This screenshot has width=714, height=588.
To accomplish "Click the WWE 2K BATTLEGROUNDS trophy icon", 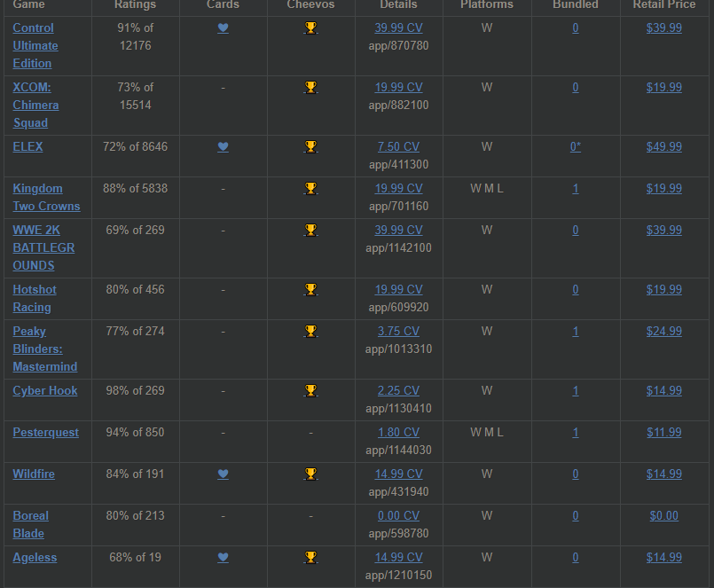I will tap(310, 230).
